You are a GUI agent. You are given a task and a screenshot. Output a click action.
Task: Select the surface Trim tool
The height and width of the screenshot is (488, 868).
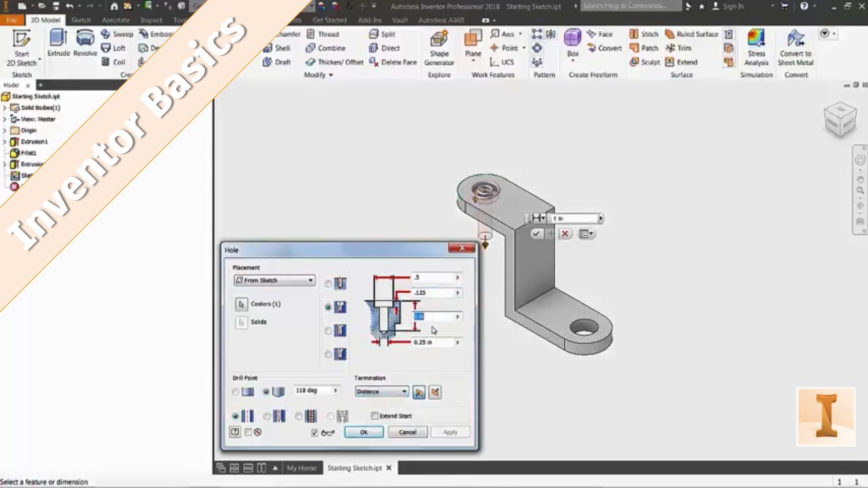click(x=678, y=48)
